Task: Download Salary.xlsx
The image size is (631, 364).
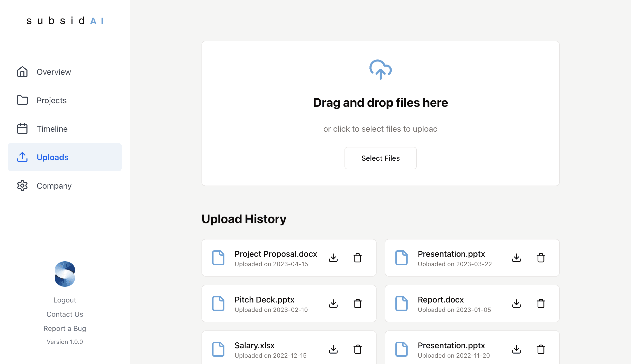Action: coord(333,349)
